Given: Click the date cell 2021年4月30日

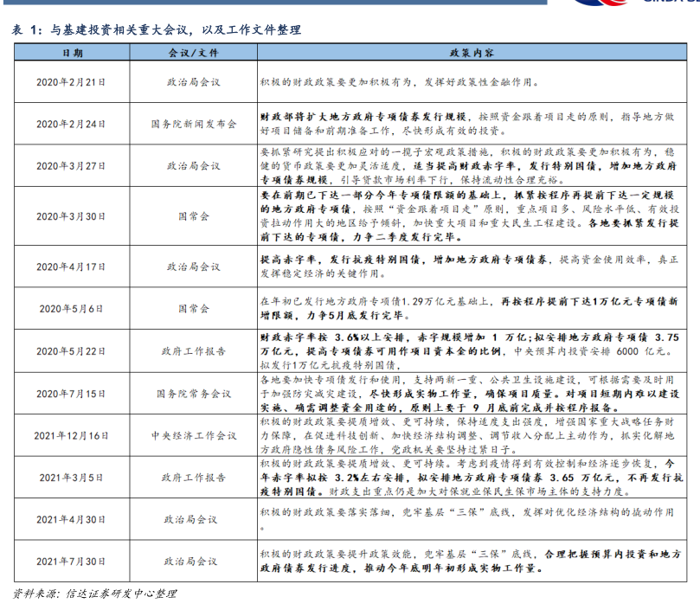Looking at the screenshot, I should (x=72, y=519).
